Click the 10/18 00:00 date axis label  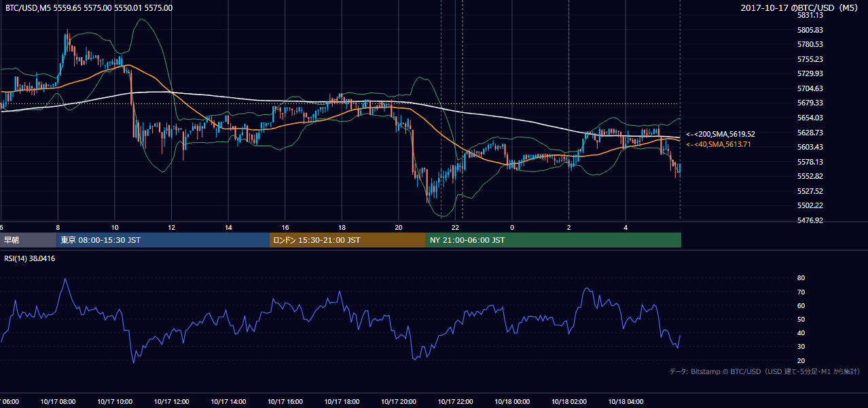pos(512,402)
